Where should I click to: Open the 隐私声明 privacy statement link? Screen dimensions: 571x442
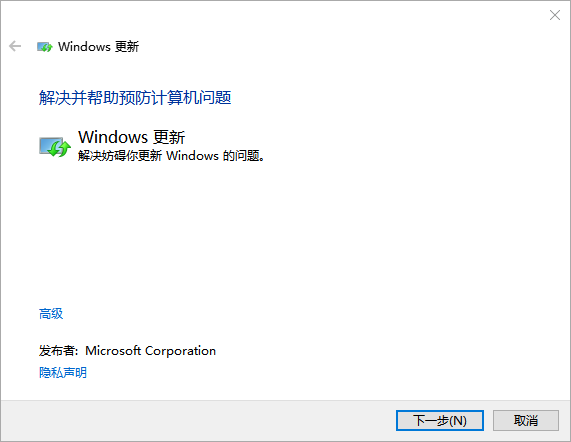tap(63, 372)
